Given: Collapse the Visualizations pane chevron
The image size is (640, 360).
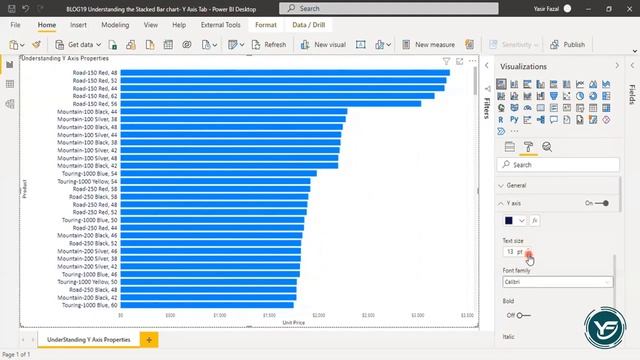Looking at the screenshot, I should (617, 66).
